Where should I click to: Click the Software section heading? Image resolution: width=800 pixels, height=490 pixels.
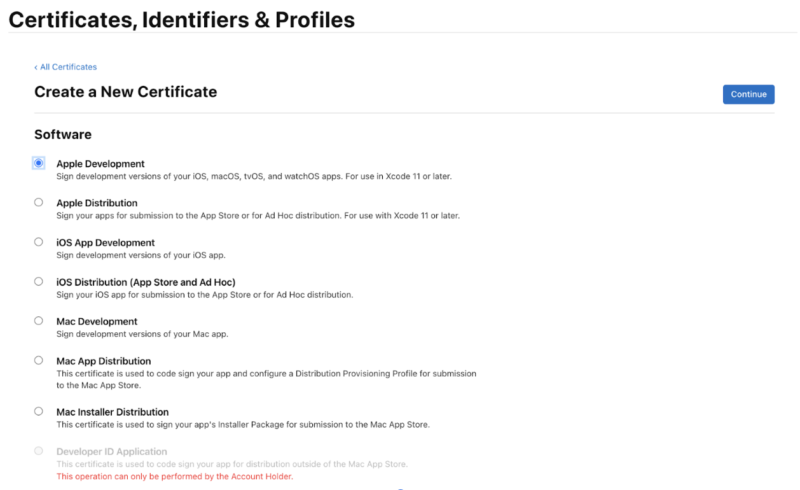pos(63,134)
